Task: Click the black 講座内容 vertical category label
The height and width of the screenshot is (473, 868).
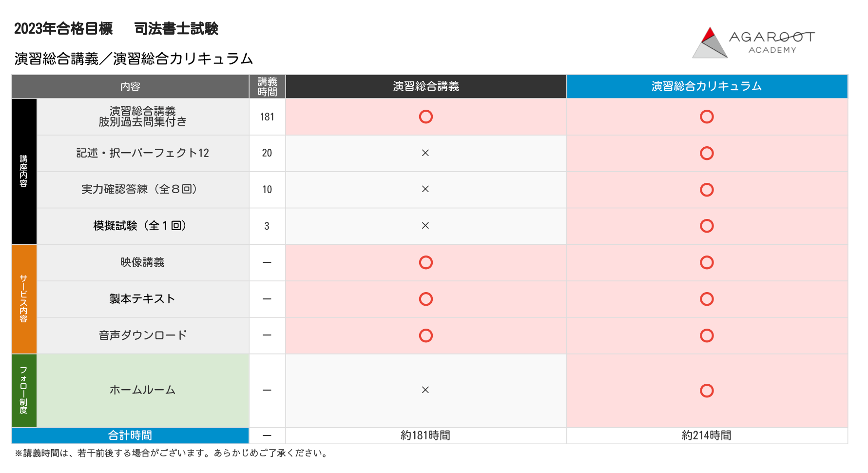Action: [x=24, y=171]
